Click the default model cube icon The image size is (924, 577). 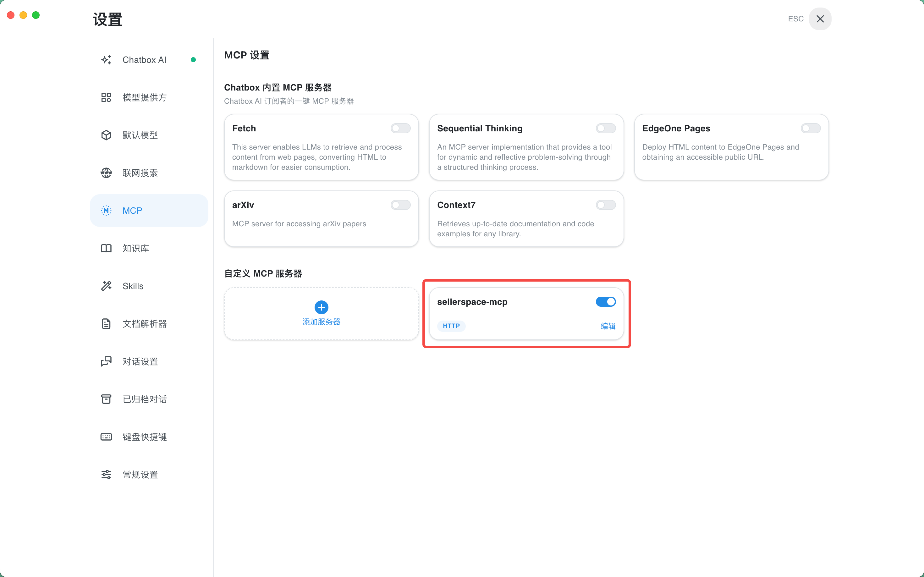click(x=106, y=135)
